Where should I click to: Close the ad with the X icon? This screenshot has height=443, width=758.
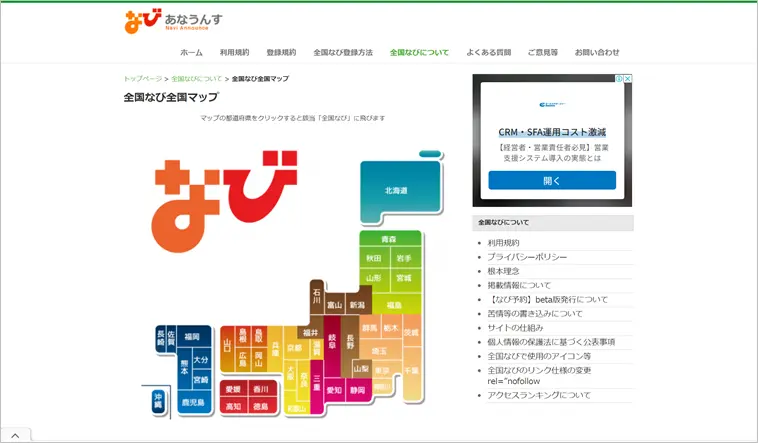628,78
